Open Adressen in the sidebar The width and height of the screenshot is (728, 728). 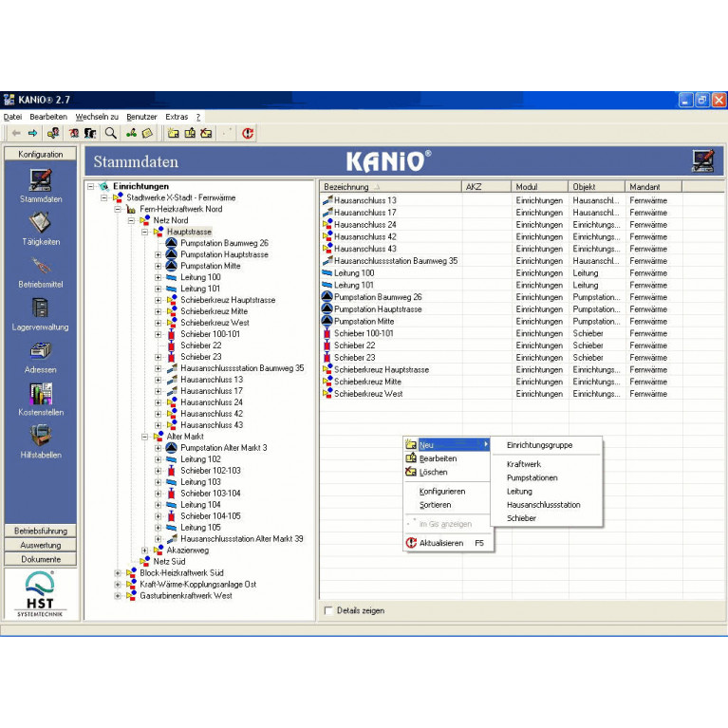click(41, 358)
